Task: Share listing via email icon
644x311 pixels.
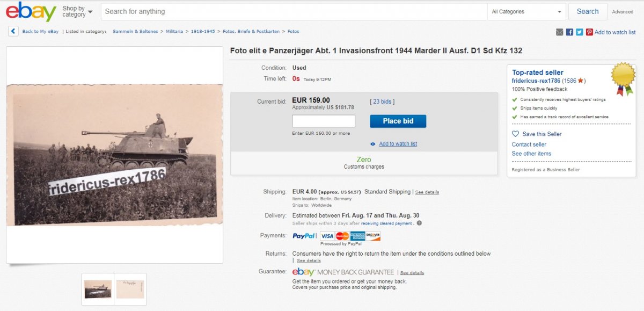Action: (560, 32)
